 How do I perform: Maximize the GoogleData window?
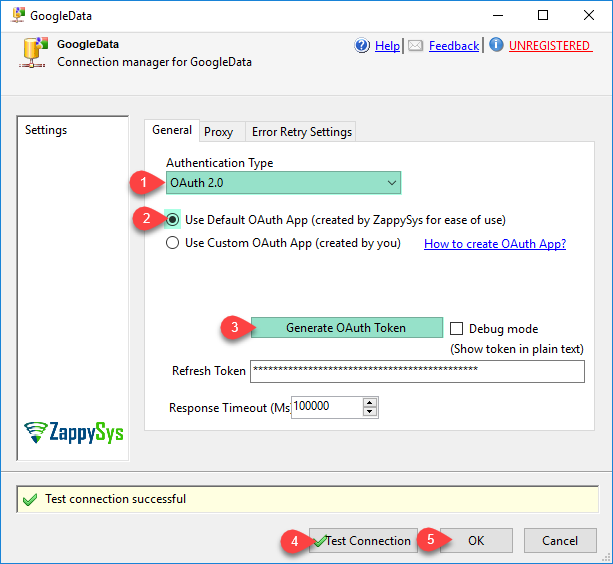pyautogui.click(x=543, y=15)
